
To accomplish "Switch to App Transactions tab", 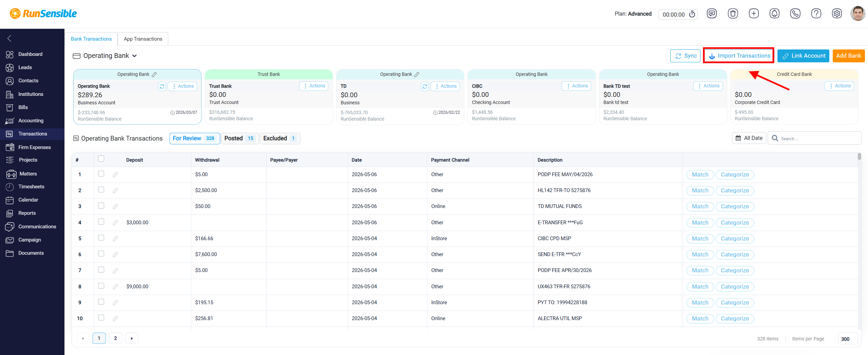I will [x=143, y=39].
